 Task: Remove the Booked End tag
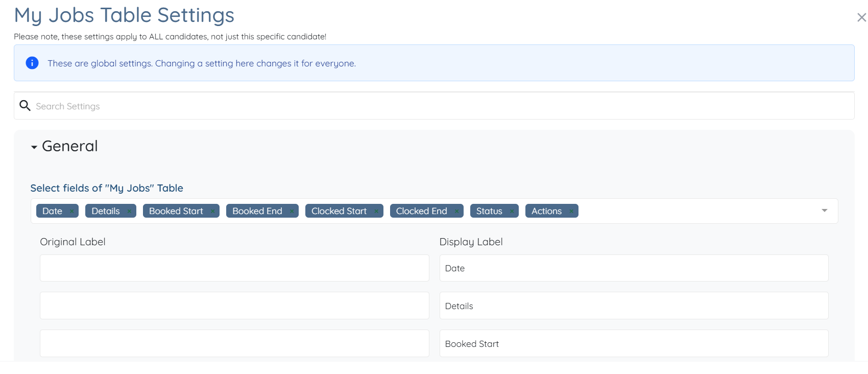click(292, 212)
